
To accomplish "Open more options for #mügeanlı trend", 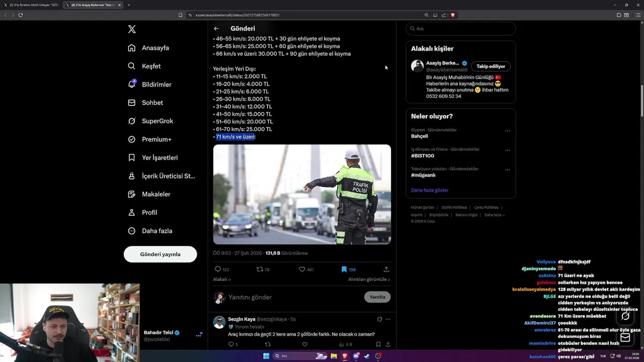I will pos(507,170).
